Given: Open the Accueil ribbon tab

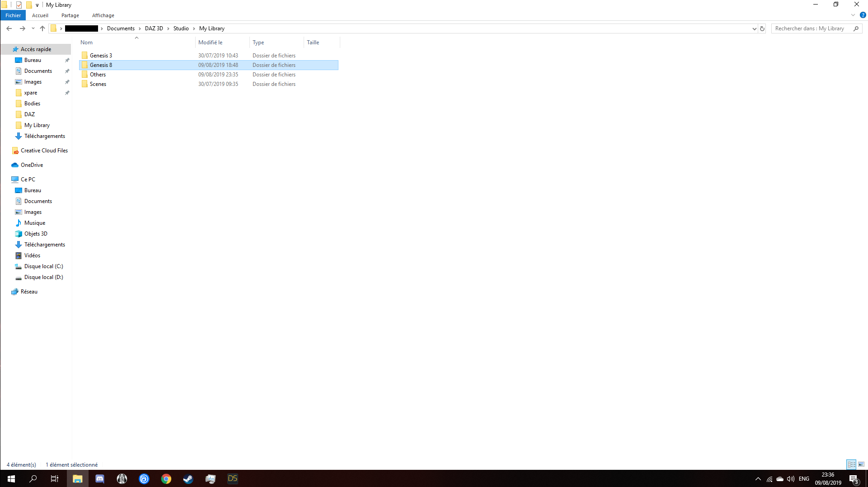Looking at the screenshot, I should point(40,15).
